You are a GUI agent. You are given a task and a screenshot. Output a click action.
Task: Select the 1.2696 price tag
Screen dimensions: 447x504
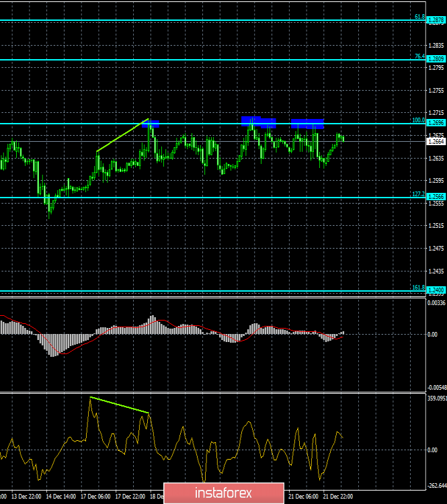pos(436,123)
